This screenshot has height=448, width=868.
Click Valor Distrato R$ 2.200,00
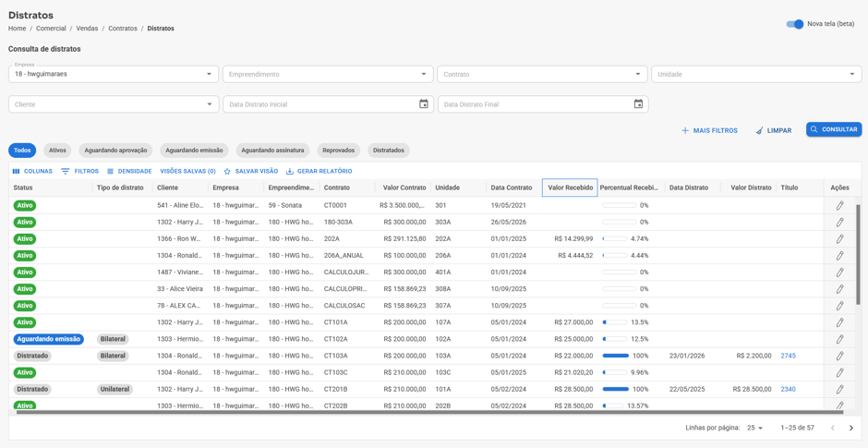click(754, 356)
